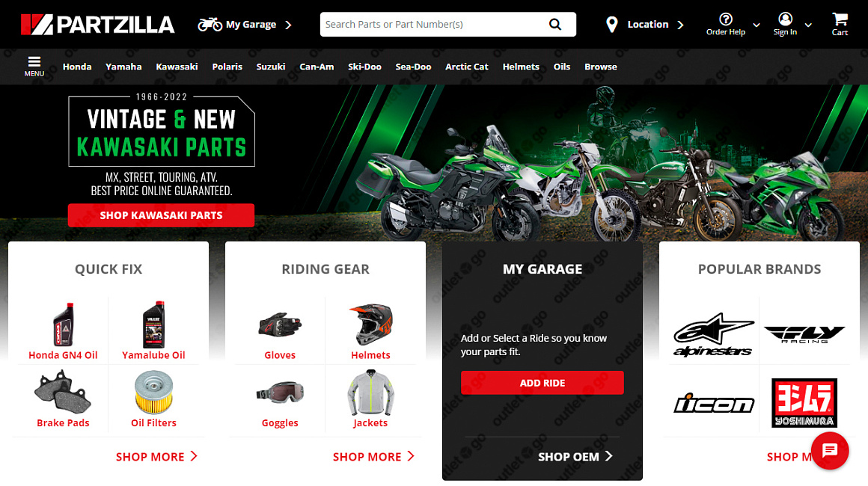
Task: Click the Shop OEM link
Action: point(575,457)
